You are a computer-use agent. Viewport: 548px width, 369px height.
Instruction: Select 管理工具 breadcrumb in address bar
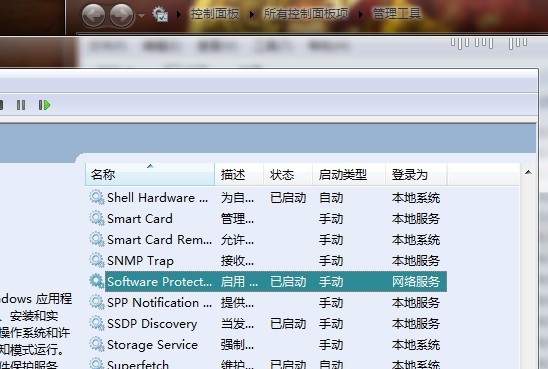(397, 14)
